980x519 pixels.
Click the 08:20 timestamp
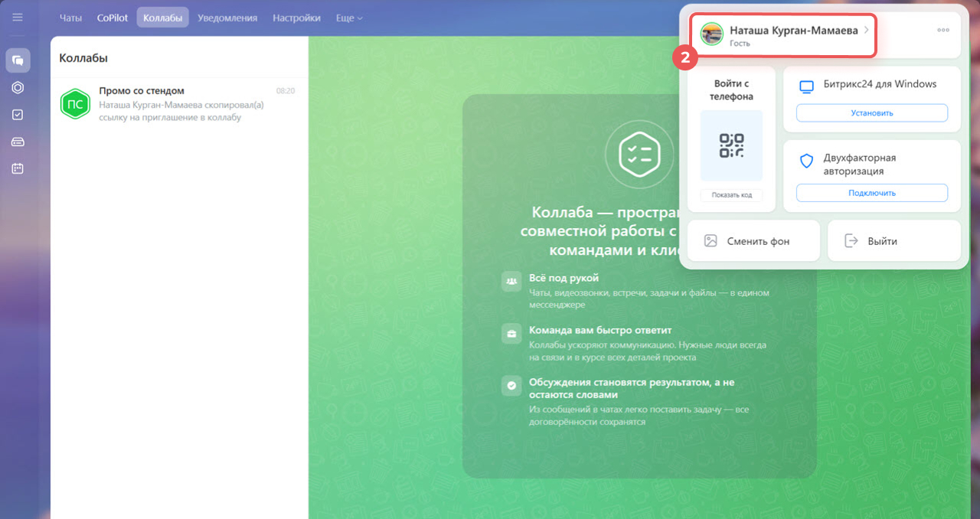point(286,90)
